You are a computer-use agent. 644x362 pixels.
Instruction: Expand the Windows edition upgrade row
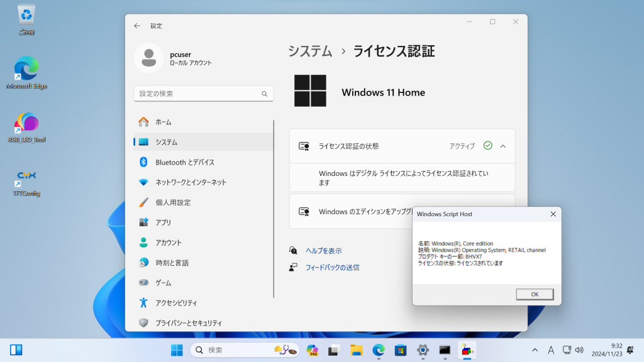click(402, 211)
